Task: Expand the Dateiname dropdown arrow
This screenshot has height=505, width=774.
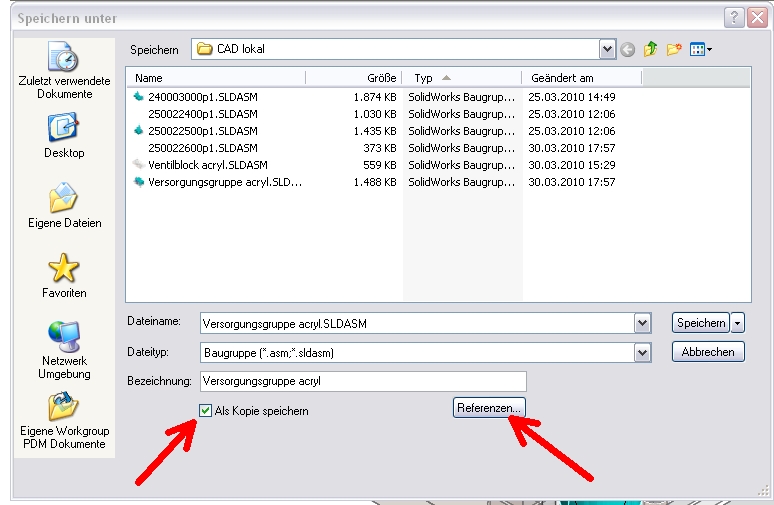Action: click(x=642, y=323)
